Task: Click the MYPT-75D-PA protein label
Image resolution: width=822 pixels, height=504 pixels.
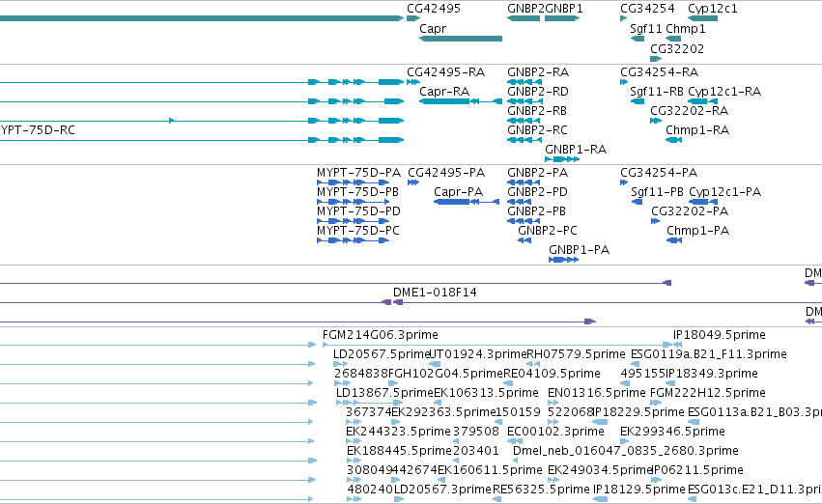Action: (358, 173)
